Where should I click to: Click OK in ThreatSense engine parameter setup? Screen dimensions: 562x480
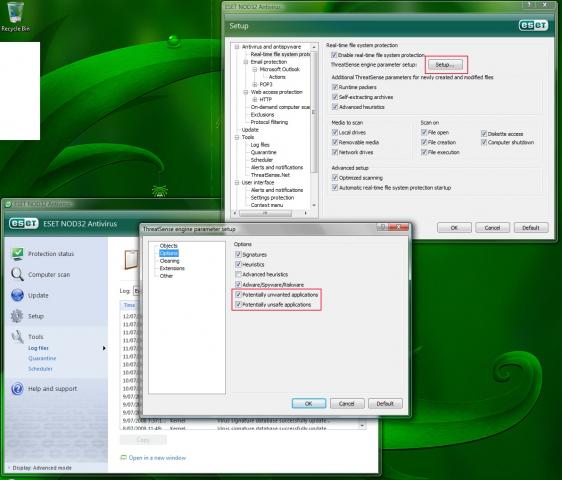click(309, 404)
